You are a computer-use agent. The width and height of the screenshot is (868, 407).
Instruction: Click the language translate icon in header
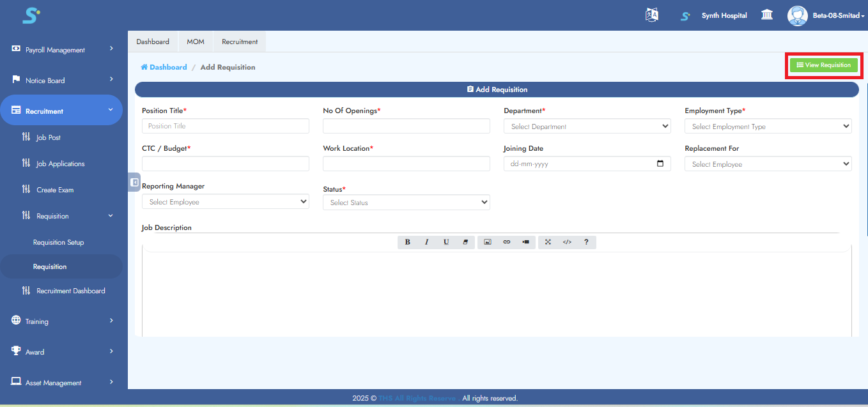(x=651, y=15)
